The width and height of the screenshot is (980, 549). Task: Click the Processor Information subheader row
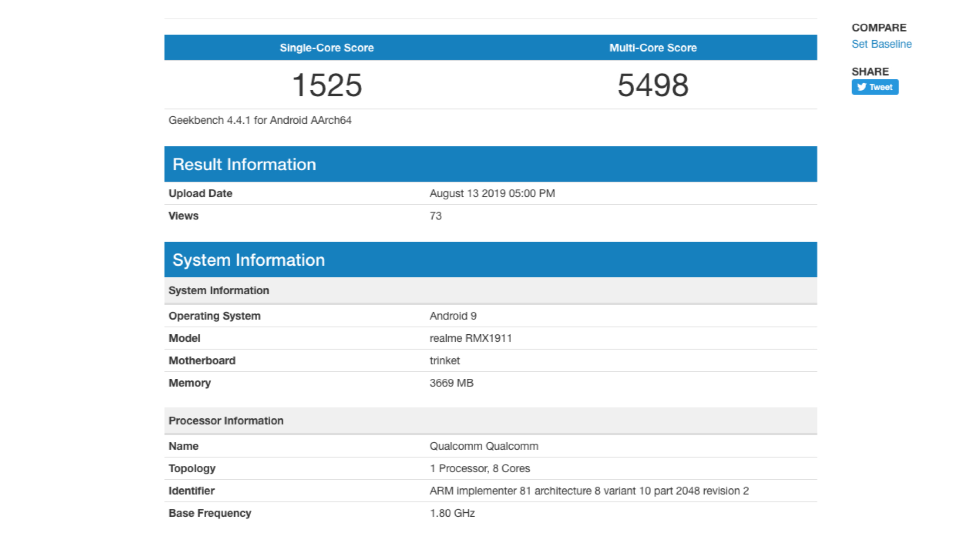pyautogui.click(x=226, y=420)
